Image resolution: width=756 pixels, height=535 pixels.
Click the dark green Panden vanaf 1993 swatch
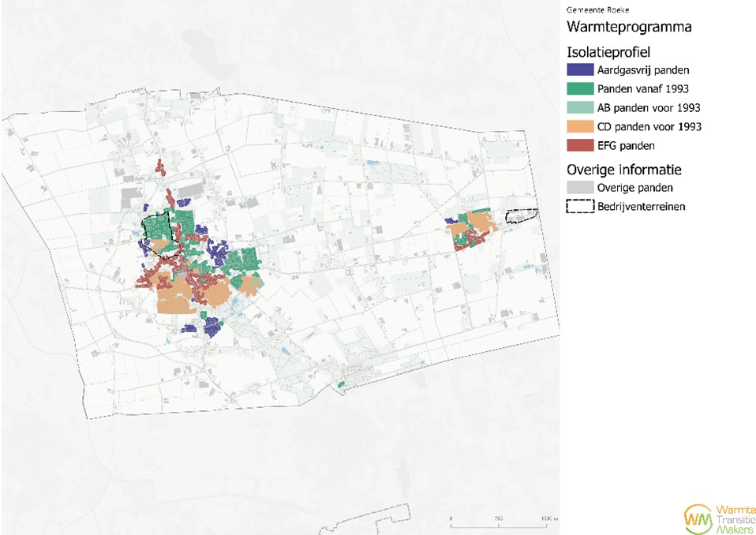point(579,89)
